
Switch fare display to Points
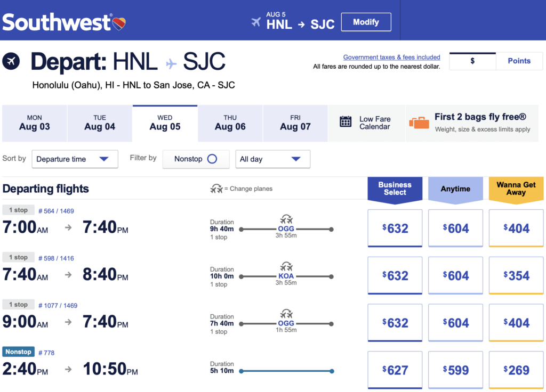coord(519,61)
